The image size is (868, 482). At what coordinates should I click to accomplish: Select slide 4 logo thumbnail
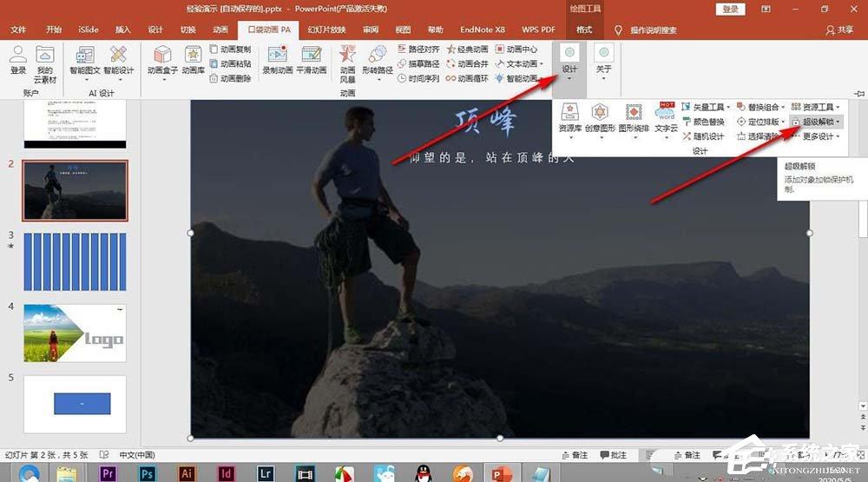[75, 333]
